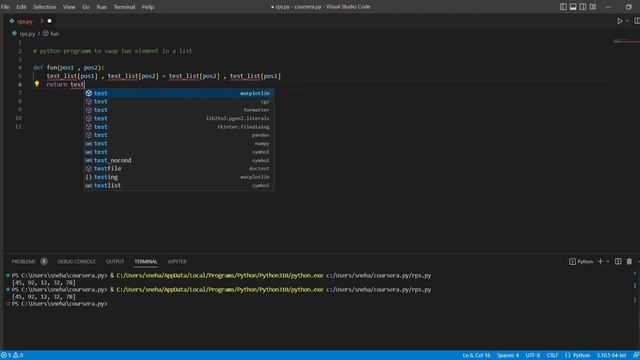Switch to the OUTPUT tab
The image size is (640, 360).
115,262
